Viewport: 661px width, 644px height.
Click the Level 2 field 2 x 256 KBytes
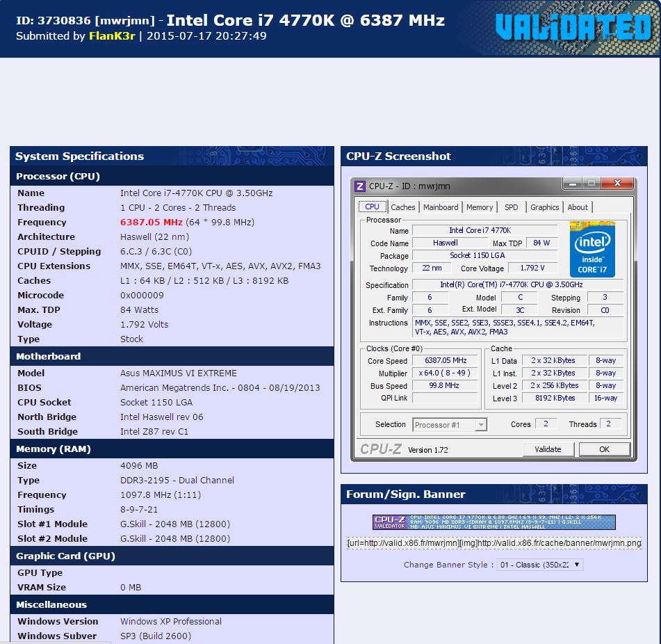tap(555, 385)
